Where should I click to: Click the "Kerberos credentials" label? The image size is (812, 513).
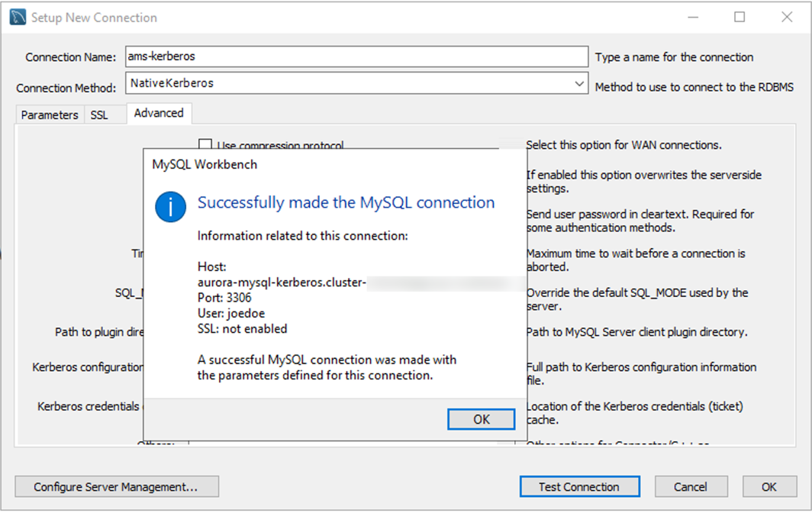click(x=89, y=406)
